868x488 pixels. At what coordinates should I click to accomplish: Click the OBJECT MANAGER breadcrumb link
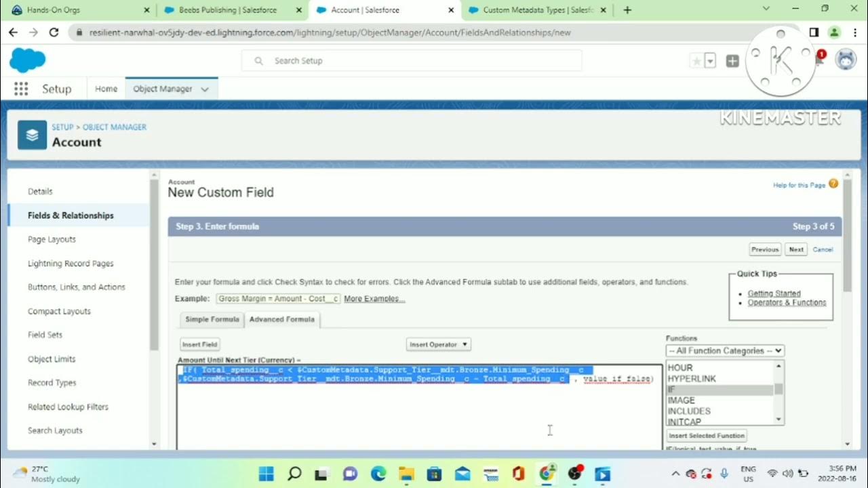(115, 127)
